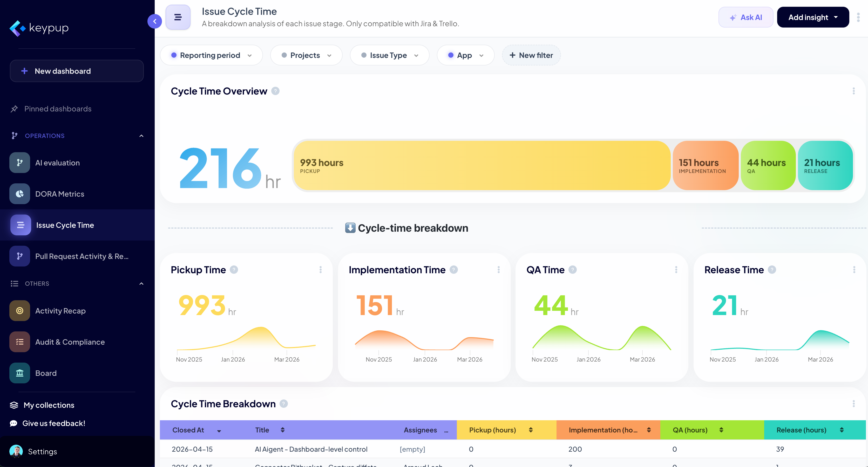Click the help icon next to Release Time
Screen dimensions: 868x467
[x=772, y=270]
